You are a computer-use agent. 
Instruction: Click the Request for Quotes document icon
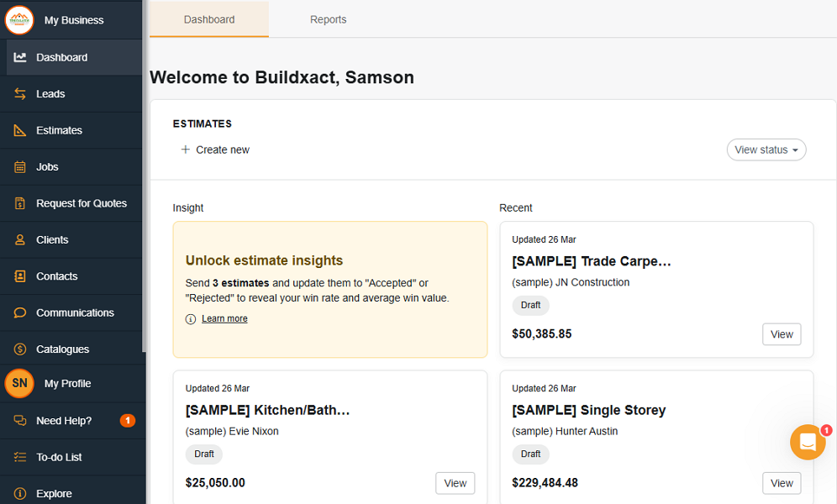tap(20, 203)
